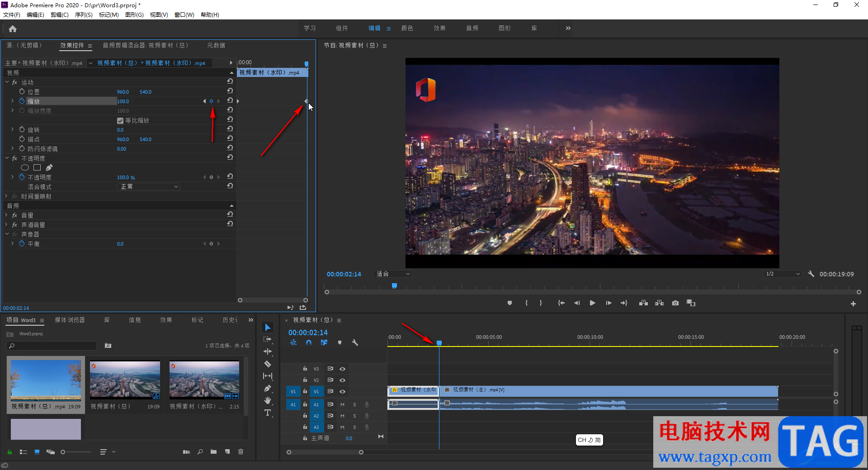Click the trash icon in the Project panel

coord(241,451)
